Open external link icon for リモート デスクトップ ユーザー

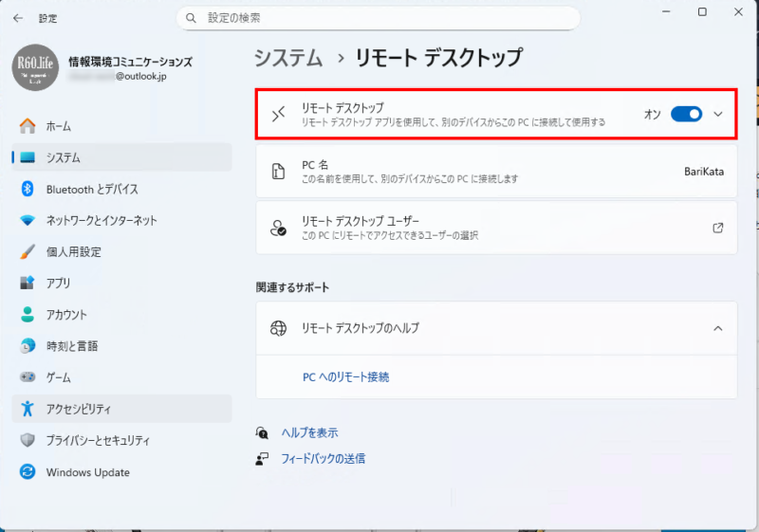pos(717,228)
